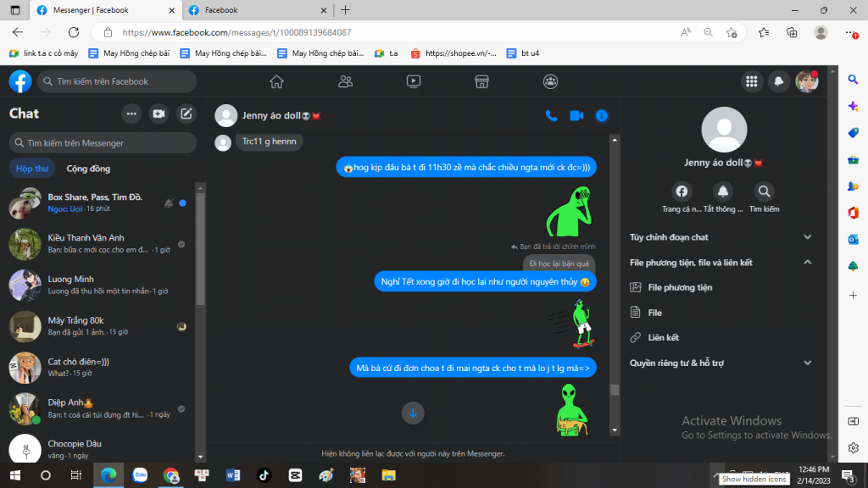Go to Facebook Home icon
Image resolution: width=868 pixels, height=488 pixels.
coord(276,81)
